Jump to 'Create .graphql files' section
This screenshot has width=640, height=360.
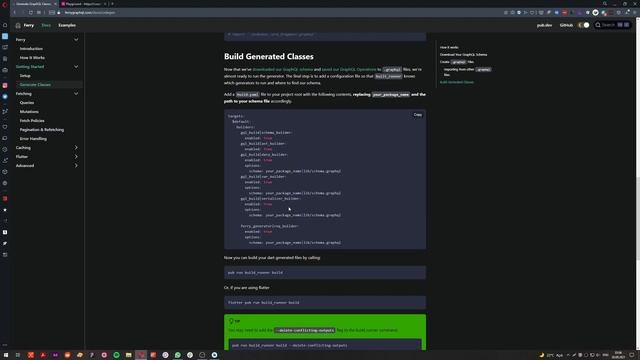point(457,62)
